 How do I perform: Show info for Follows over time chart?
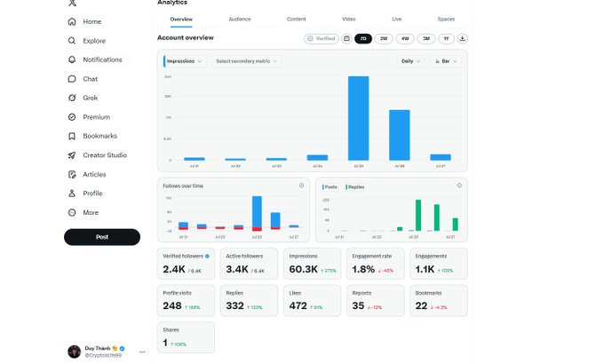click(x=302, y=186)
